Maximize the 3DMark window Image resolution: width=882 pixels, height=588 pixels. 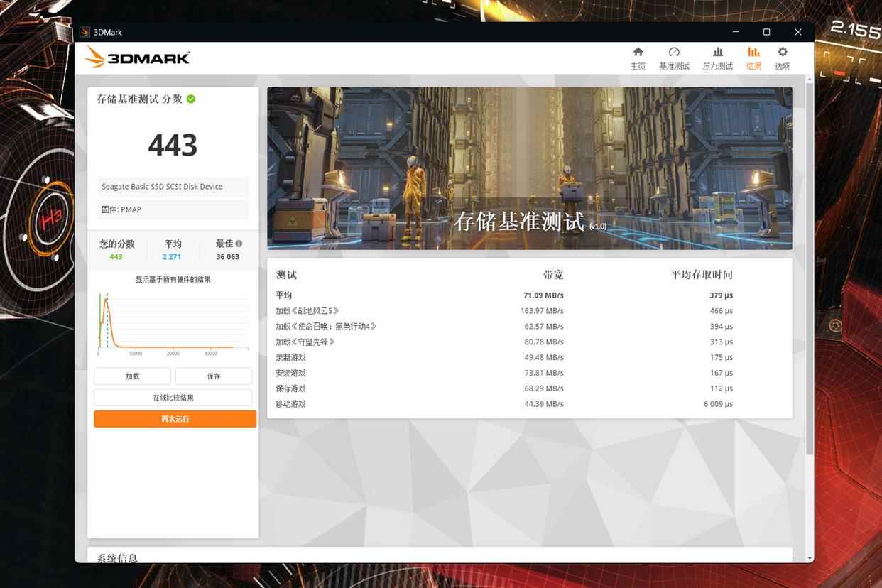[766, 32]
